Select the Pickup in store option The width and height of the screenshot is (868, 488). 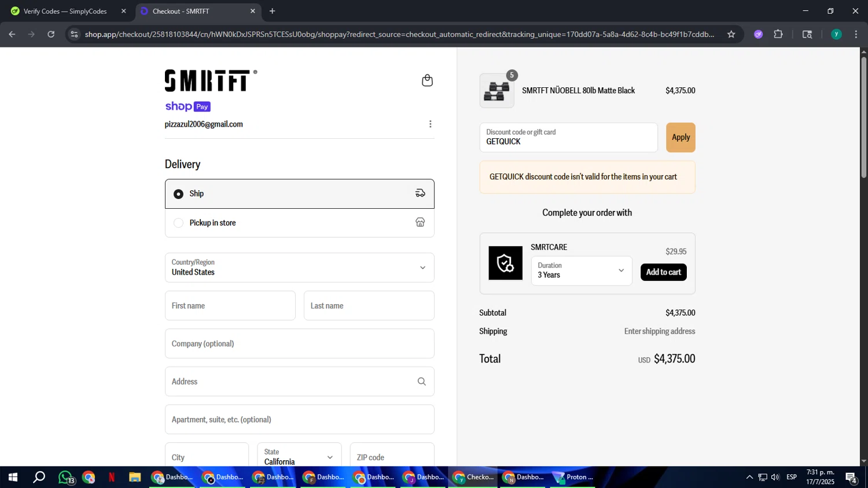(300, 223)
